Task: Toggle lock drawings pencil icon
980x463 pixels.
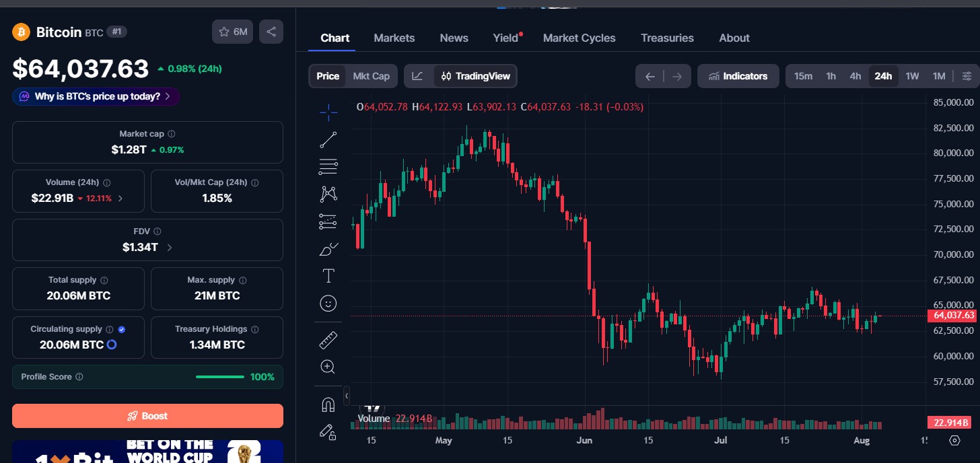Action: click(x=328, y=431)
